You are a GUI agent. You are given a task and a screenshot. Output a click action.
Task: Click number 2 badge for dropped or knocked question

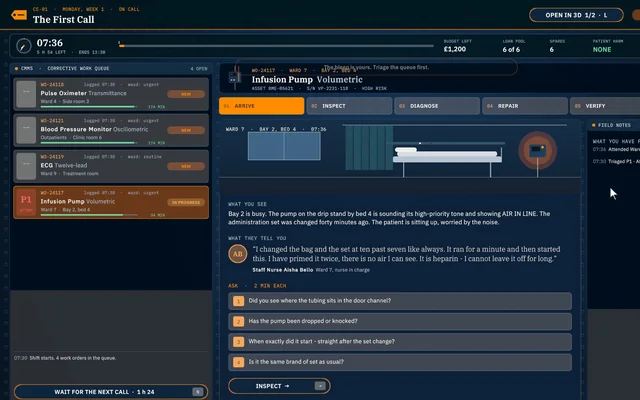238,322
